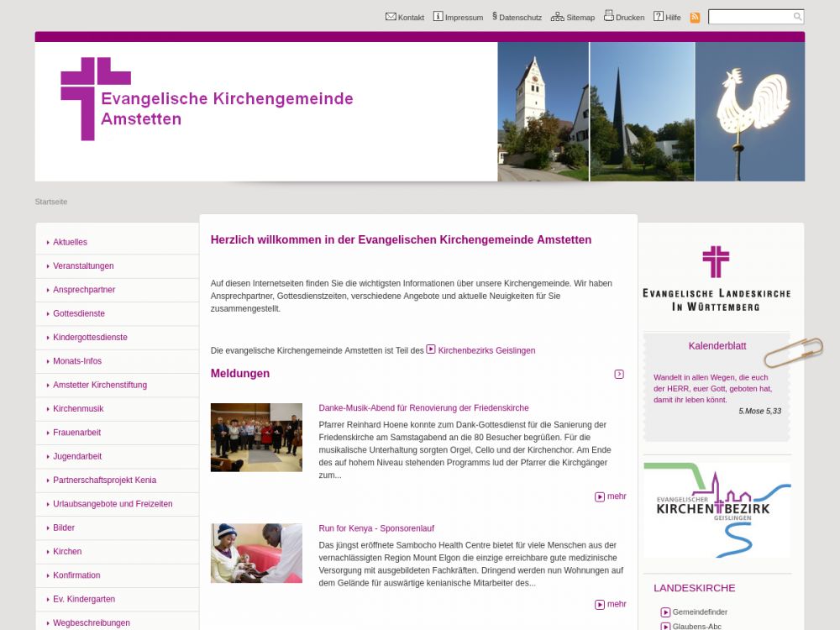Click the Sitemap tree icon

coord(557,17)
